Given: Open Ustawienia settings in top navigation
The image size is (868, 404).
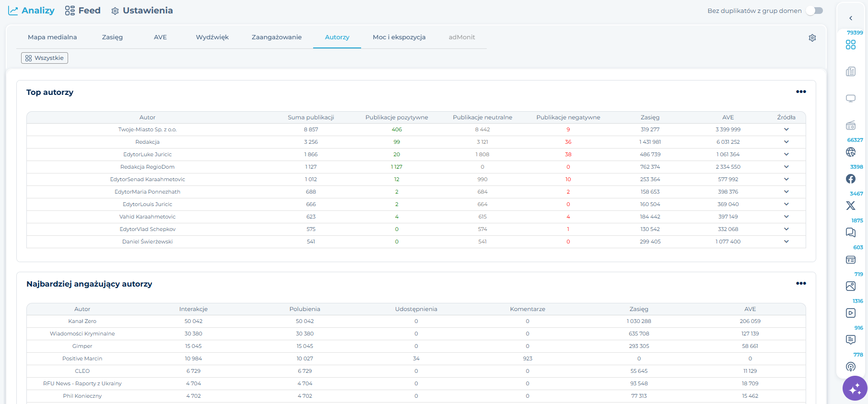Looking at the screenshot, I should coord(142,11).
